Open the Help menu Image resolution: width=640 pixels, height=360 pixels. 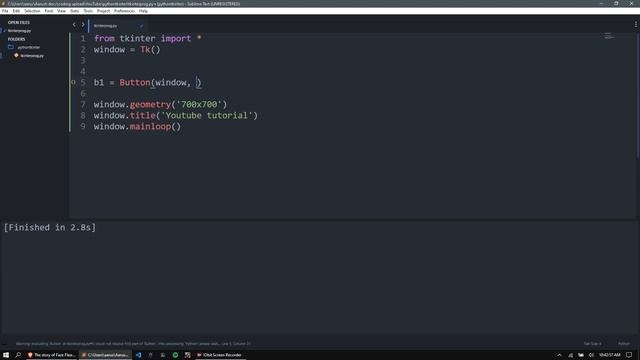(x=143, y=11)
